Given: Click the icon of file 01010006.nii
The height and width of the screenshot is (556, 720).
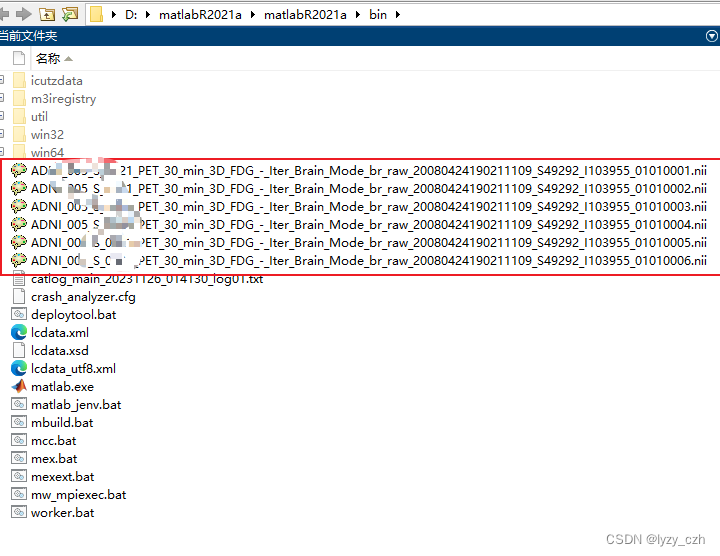Looking at the screenshot, I should (19, 260).
